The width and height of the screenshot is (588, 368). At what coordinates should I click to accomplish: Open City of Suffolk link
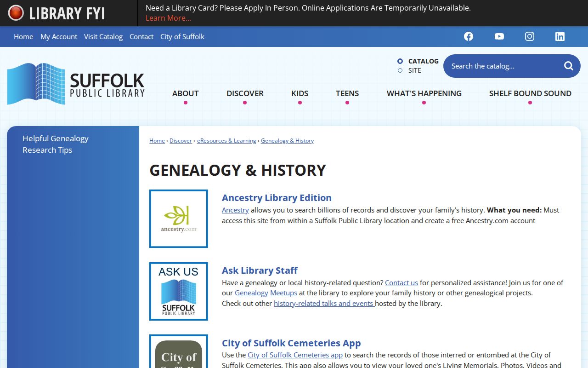click(x=182, y=37)
